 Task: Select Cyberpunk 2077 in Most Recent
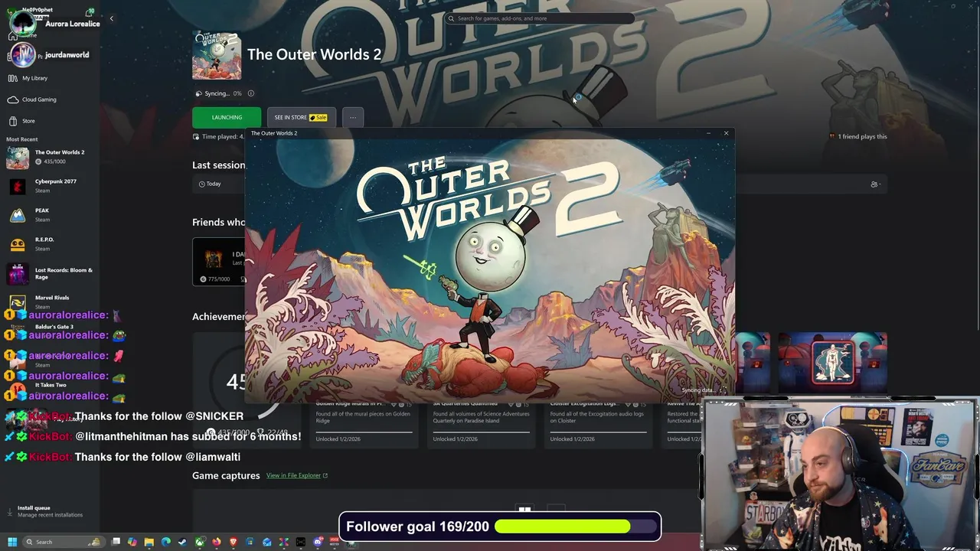[x=51, y=186]
